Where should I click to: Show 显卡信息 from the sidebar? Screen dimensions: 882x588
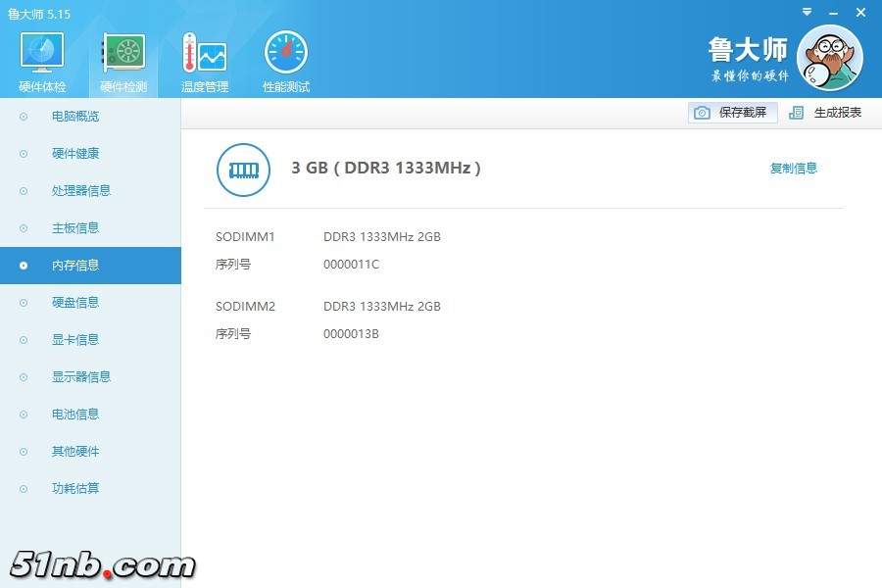click(75, 340)
